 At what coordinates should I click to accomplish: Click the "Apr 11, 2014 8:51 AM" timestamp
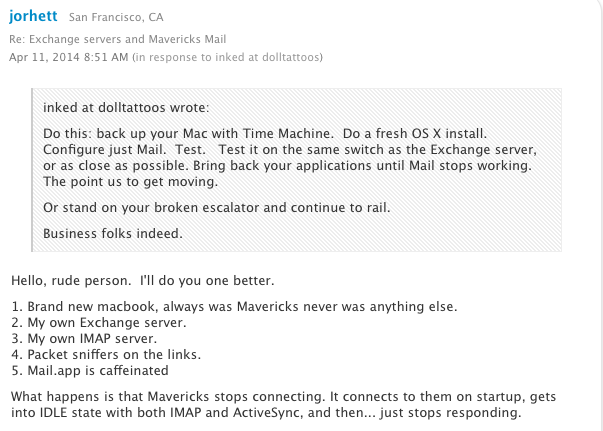click(x=55, y=58)
